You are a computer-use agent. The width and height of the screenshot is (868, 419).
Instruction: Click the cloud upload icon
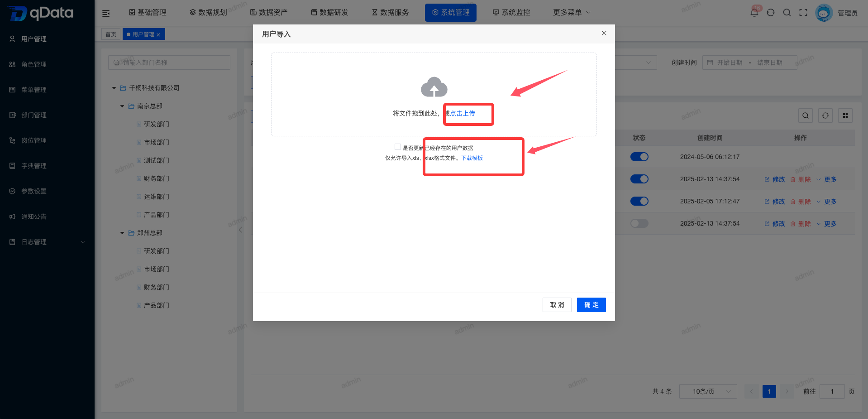434,87
